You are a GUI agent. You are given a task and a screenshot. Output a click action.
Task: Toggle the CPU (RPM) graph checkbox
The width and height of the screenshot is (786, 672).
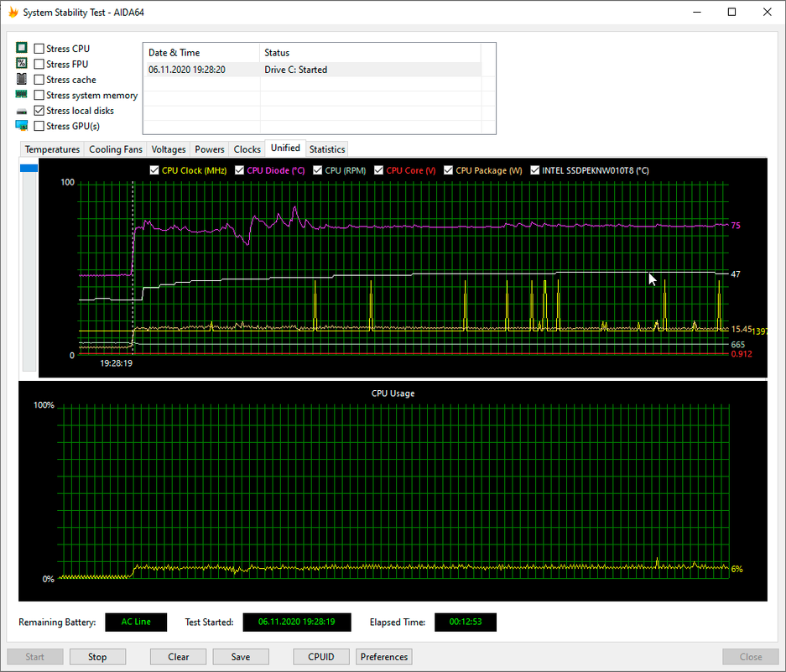(317, 170)
